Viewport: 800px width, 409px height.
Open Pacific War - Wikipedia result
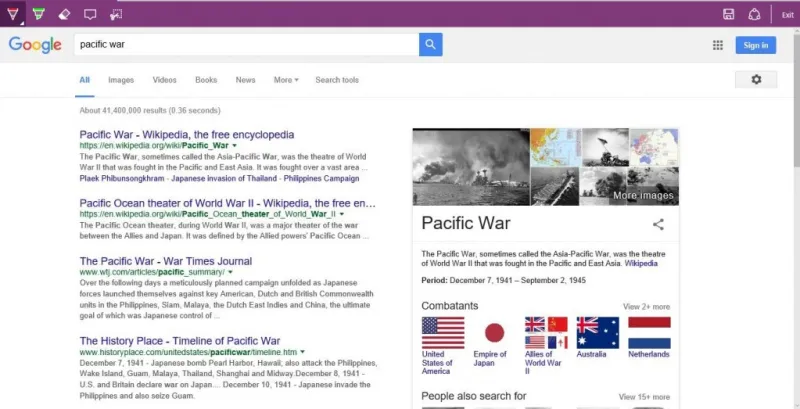187,135
